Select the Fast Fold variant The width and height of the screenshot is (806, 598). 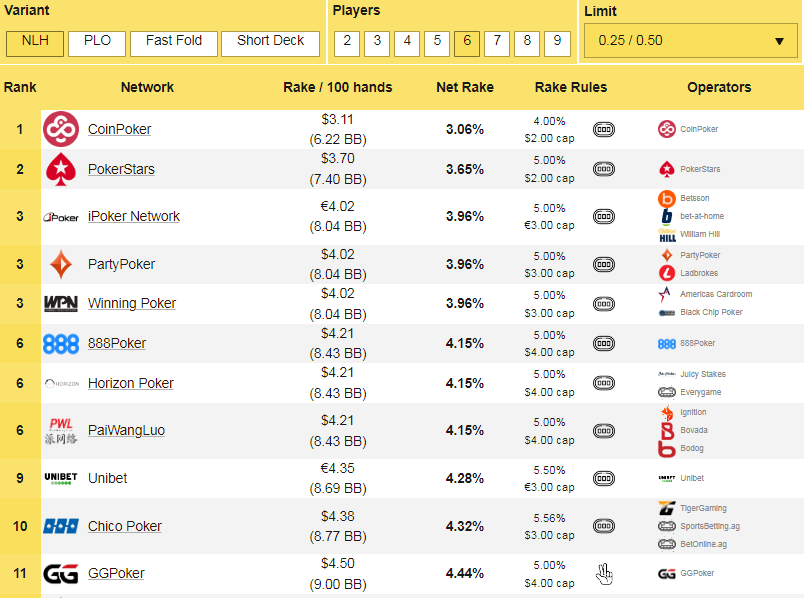tap(174, 42)
